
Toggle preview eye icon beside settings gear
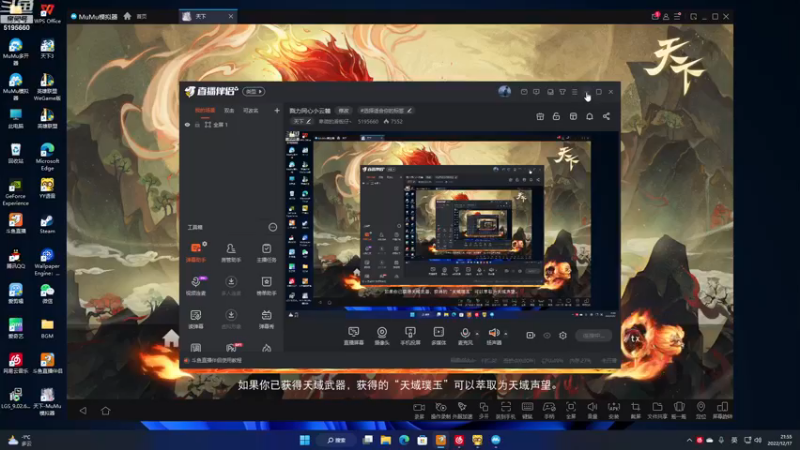pyautogui.click(x=547, y=335)
